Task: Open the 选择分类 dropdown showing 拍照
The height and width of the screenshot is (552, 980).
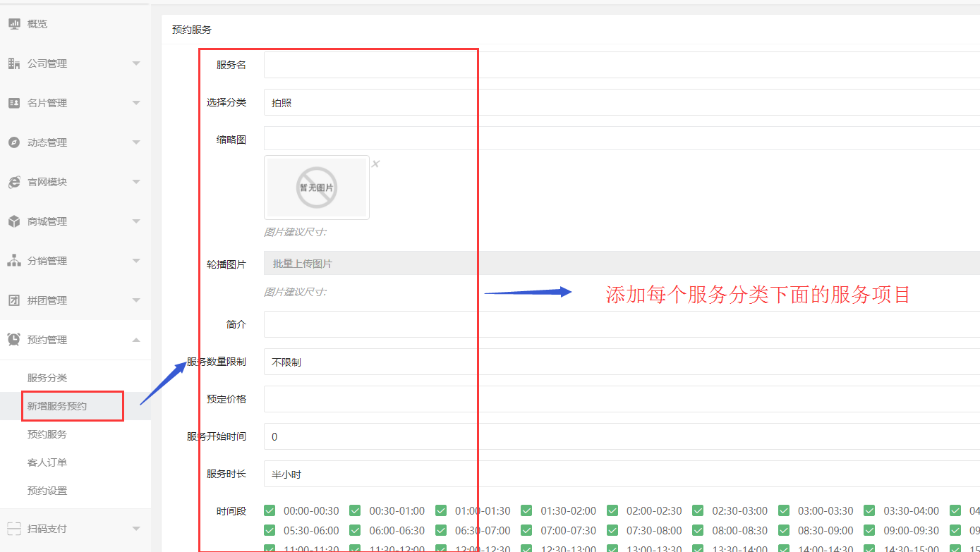Action: pyautogui.click(x=621, y=102)
